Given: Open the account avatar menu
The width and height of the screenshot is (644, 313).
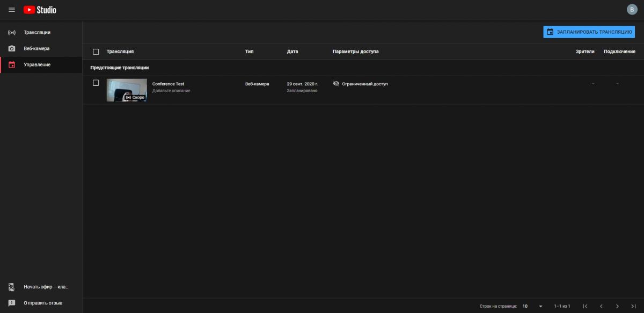Looking at the screenshot, I should point(632,10).
